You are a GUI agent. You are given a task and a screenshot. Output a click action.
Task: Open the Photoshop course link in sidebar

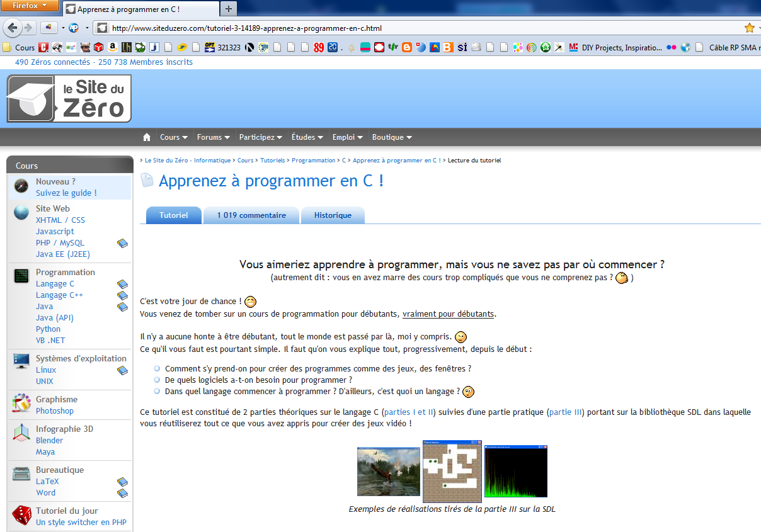[55, 411]
